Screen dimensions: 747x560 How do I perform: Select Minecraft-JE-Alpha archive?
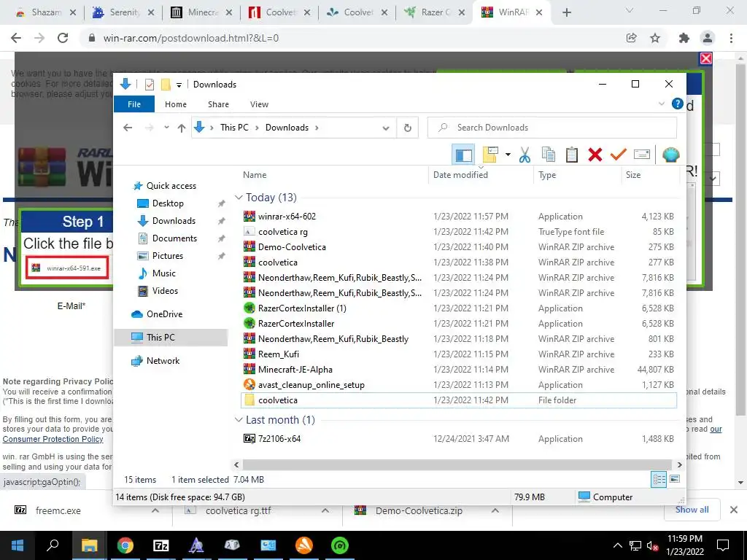click(x=459, y=370)
